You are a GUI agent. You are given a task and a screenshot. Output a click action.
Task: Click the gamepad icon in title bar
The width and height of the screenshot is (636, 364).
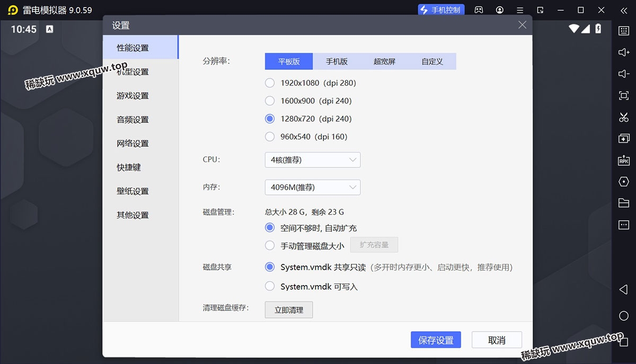479,10
